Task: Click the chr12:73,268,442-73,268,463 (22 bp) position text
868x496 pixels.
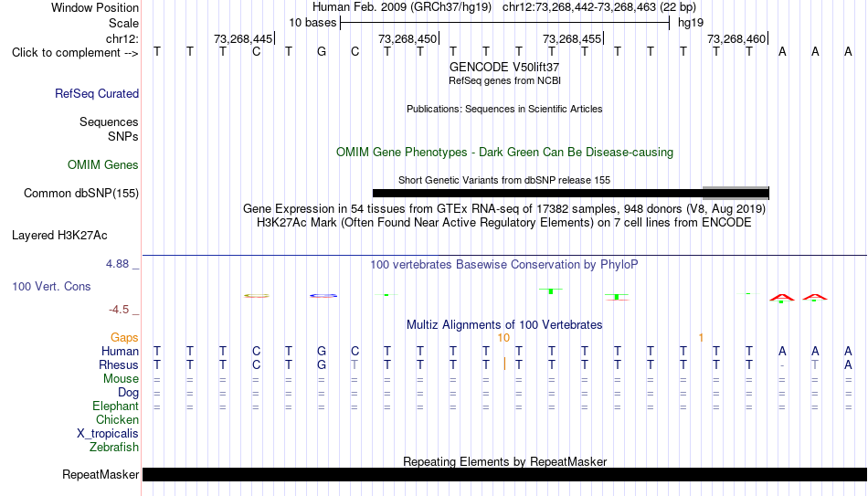Action: click(599, 7)
